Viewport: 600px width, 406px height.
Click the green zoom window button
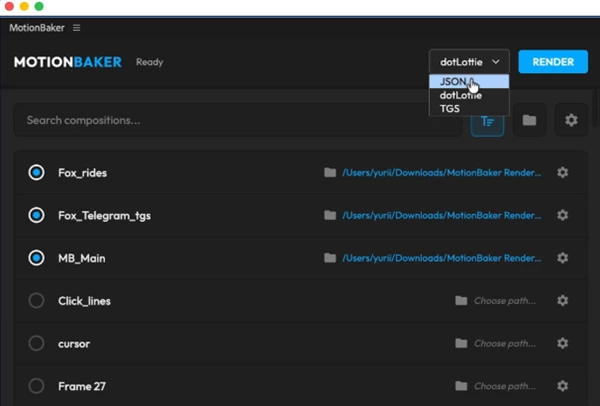(39, 6)
